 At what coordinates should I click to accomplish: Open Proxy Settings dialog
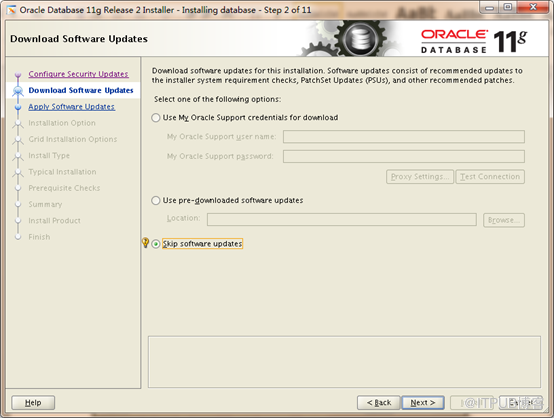coord(420,177)
